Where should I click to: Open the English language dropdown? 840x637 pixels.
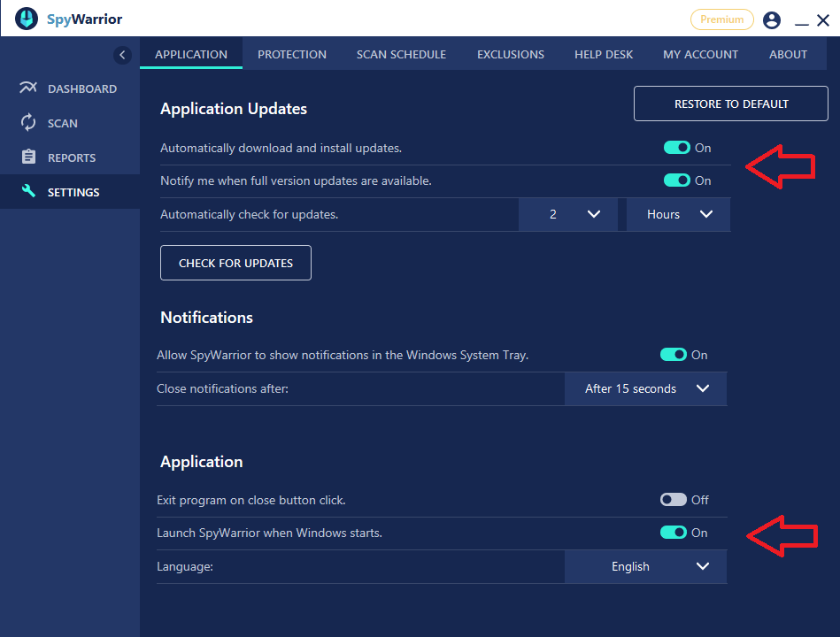[x=645, y=566]
